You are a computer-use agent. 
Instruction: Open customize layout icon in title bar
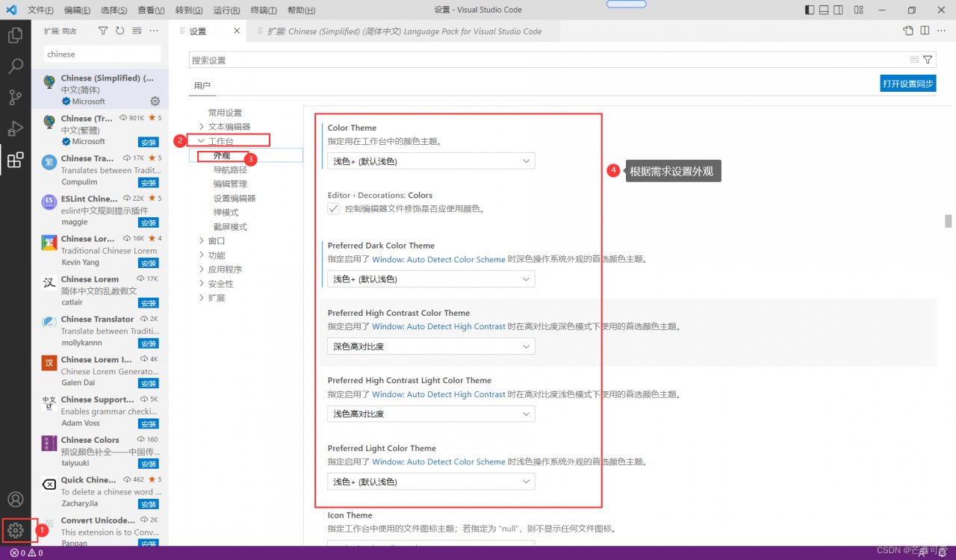pos(858,10)
